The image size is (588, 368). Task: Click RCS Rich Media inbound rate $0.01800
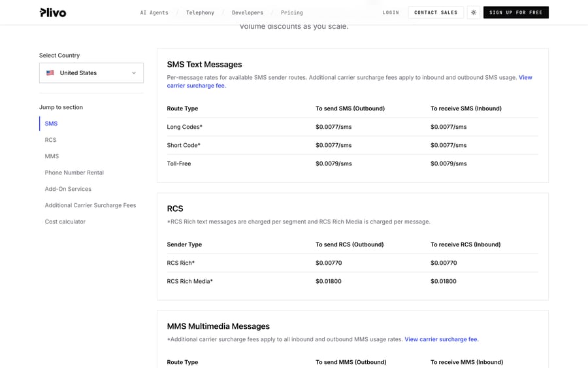(443, 281)
